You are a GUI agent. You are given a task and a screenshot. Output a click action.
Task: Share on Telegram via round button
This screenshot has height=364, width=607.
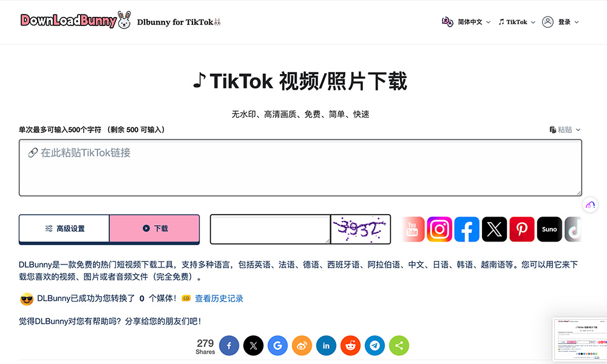[x=375, y=345]
